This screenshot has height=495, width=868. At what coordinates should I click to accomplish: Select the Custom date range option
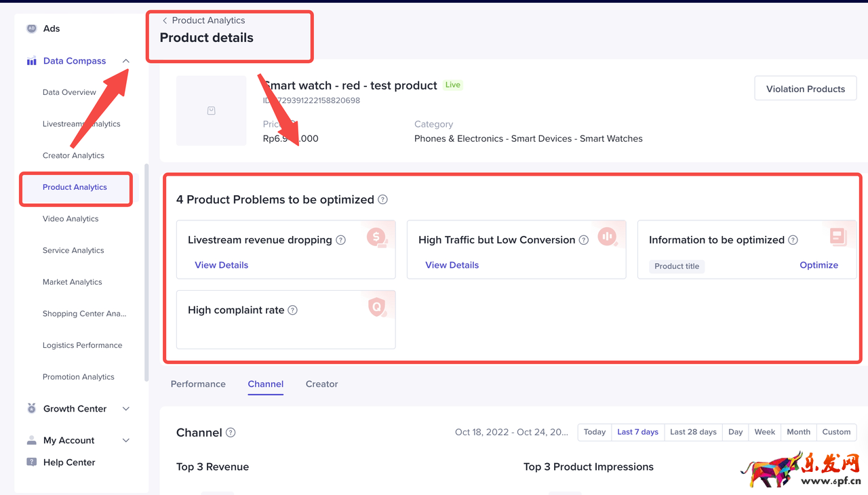(x=836, y=432)
